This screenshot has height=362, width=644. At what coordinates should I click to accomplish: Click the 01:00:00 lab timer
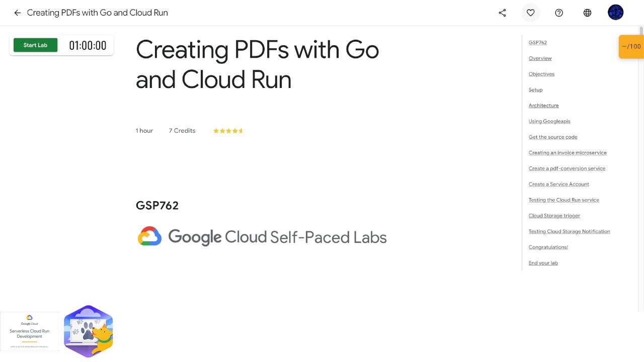(x=88, y=45)
